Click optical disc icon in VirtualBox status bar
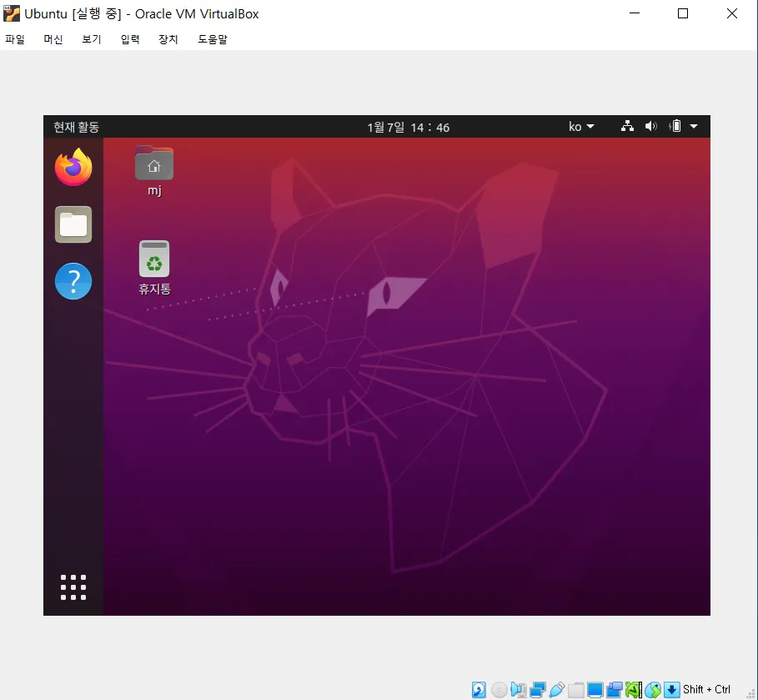Screen dimensions: 758x700 [x=499, y=689]
